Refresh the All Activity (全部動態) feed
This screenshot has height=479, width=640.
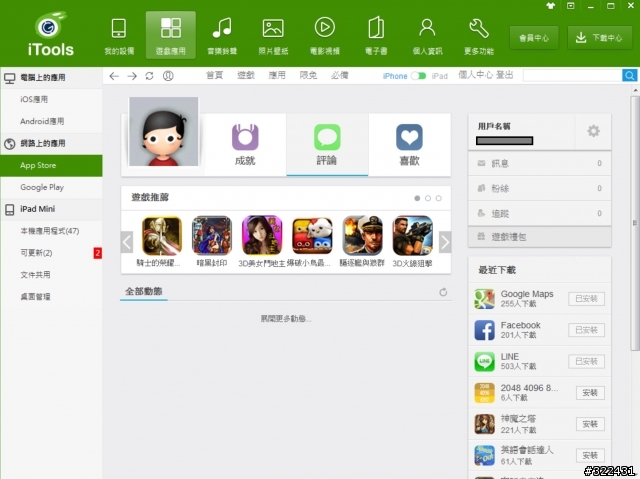(x=443, y=292)
